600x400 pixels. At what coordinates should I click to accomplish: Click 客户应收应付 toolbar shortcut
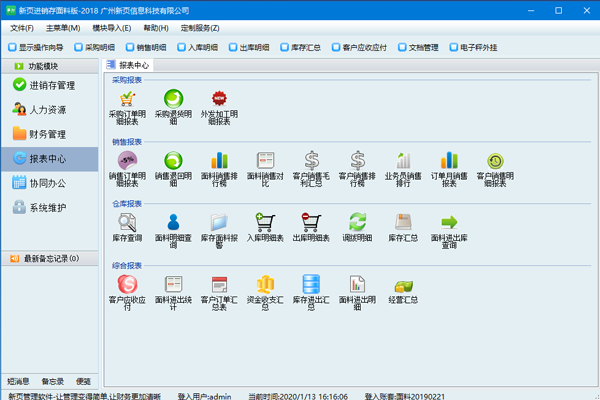pyautogui.click(x=360, y=47)
